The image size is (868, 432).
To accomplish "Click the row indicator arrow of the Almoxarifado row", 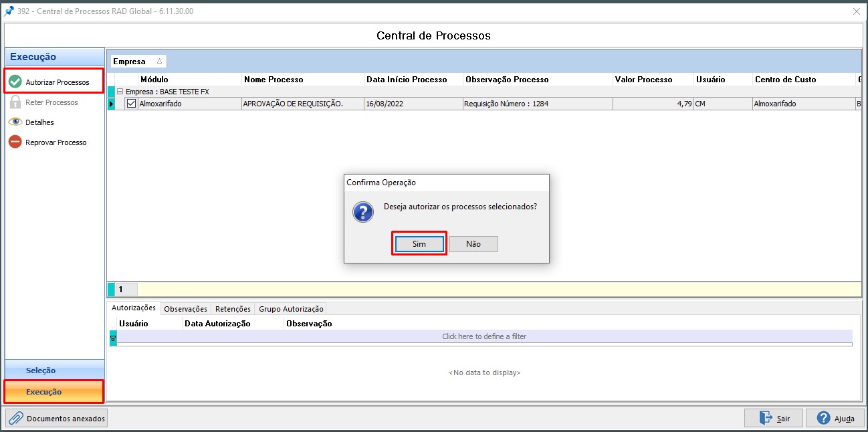I will coord(111,104).
